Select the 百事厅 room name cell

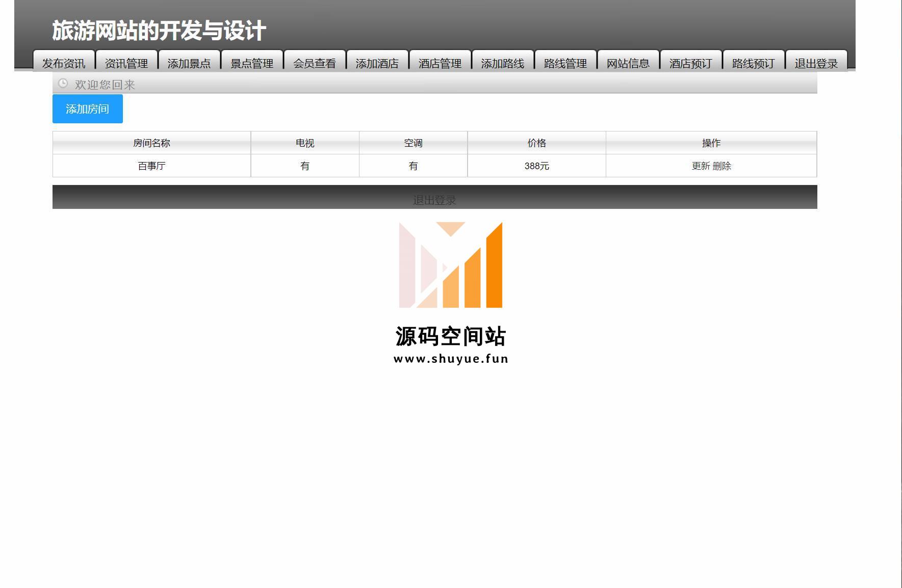(152, 166)
